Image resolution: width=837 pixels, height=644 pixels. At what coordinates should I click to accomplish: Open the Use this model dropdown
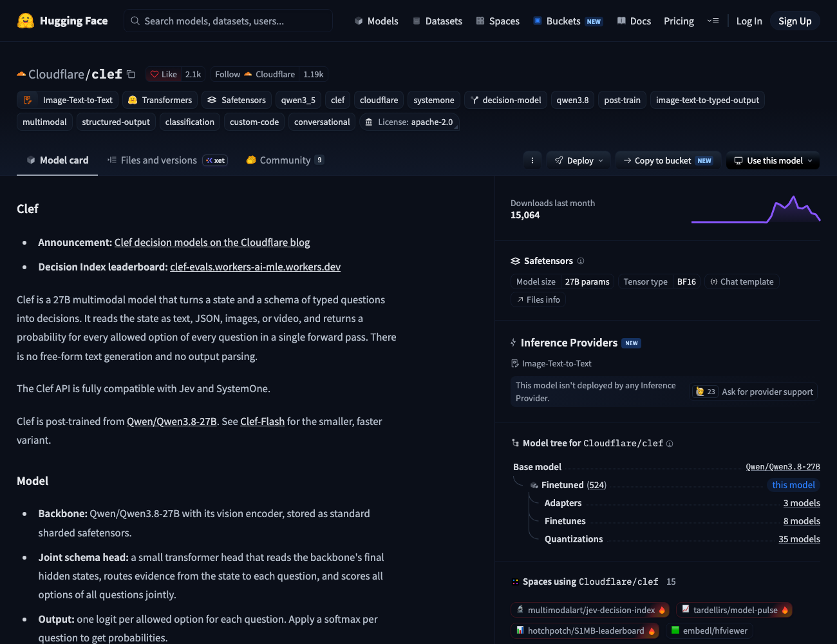(773, 160)
